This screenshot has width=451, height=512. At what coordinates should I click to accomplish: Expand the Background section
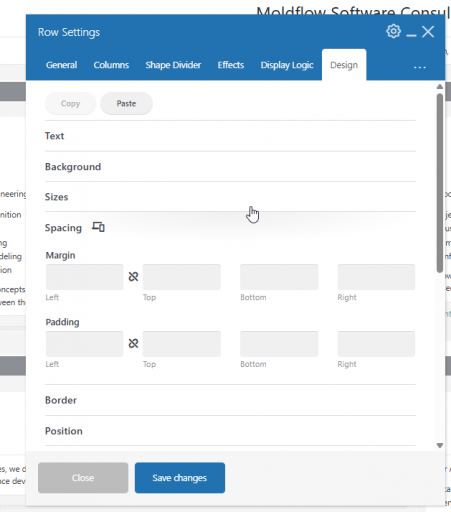(230, 167)
